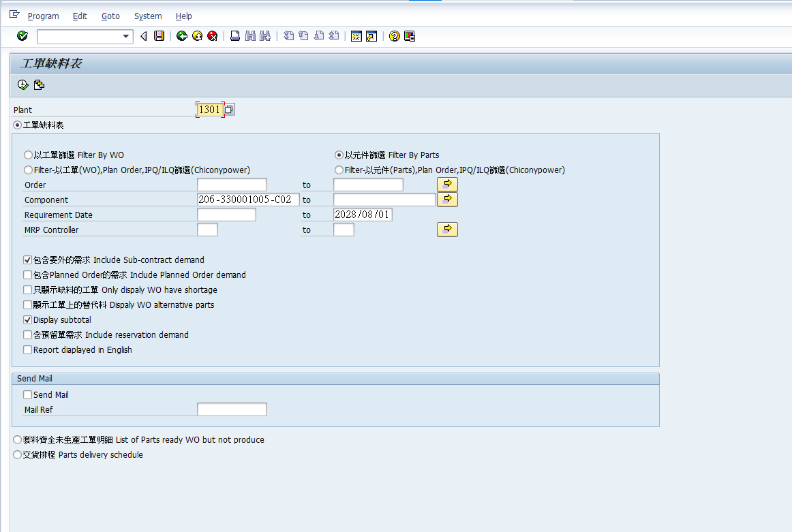The image size is (792, 532).
Task: Uncheck the Display subtotal checkbox
Action: pos(28,320)
